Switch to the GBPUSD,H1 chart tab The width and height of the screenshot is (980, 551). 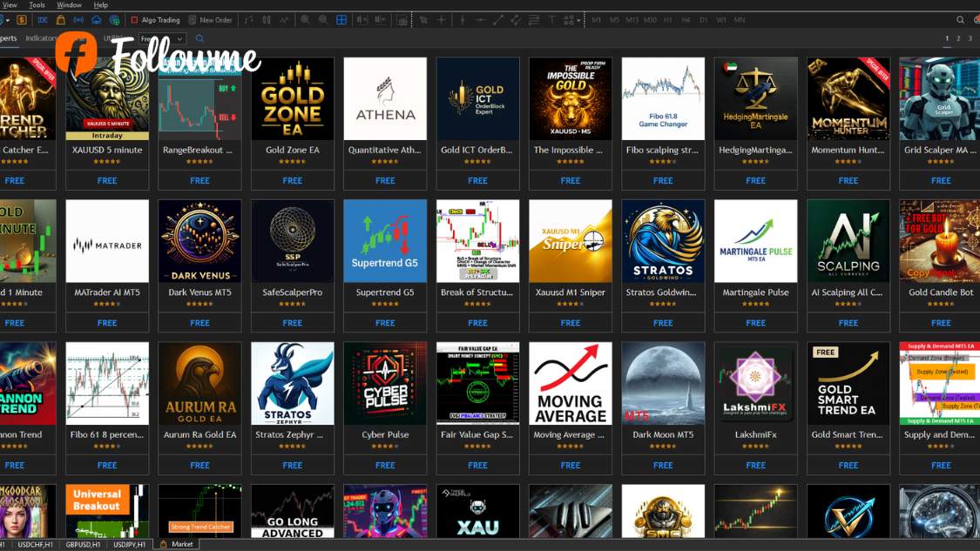click(83, 545)
